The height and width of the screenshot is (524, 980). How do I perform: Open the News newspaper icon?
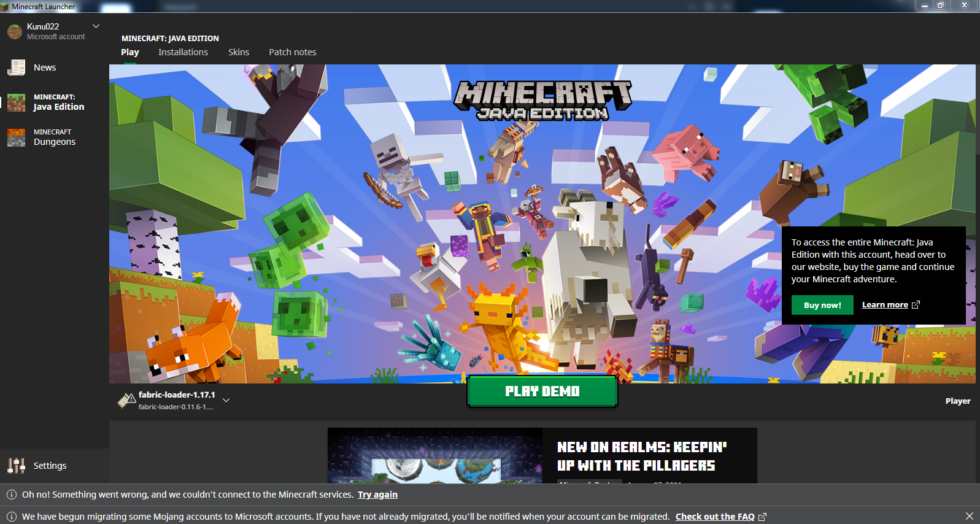coord(16,67)
